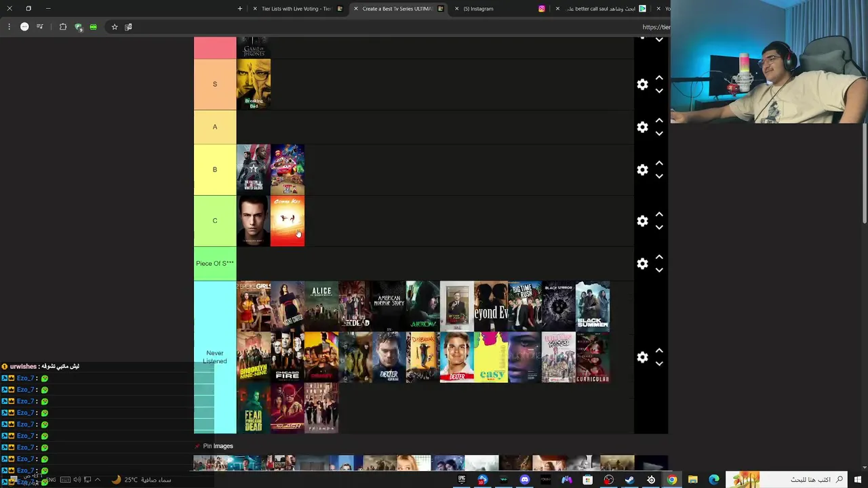Select the Cobra Kai poster in C tier
The width and height of the screenshot is (868, 488).
tap(288, 221)
